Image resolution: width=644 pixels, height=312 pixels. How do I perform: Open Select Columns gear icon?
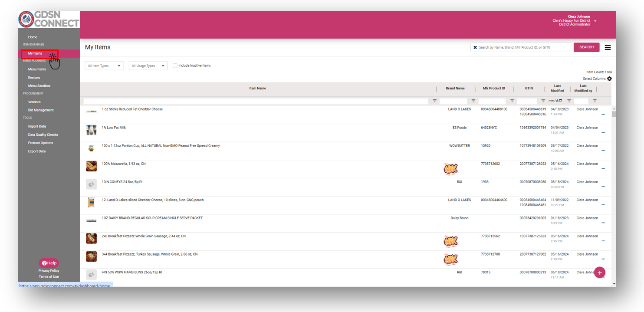click(609, 79)
